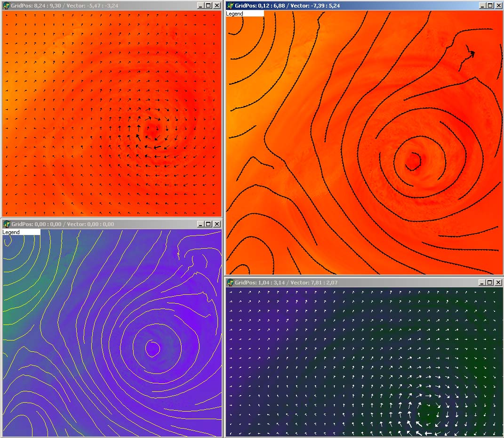Viewport: 504px width, 438px height.
Task: Open system menu icon of GridPos 1,04 window
Action: [231, 283]
